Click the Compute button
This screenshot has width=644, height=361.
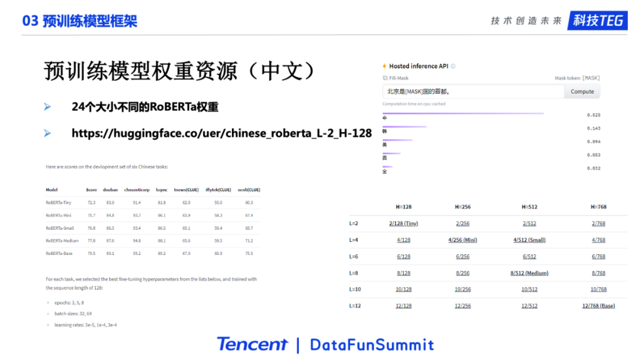582,92
